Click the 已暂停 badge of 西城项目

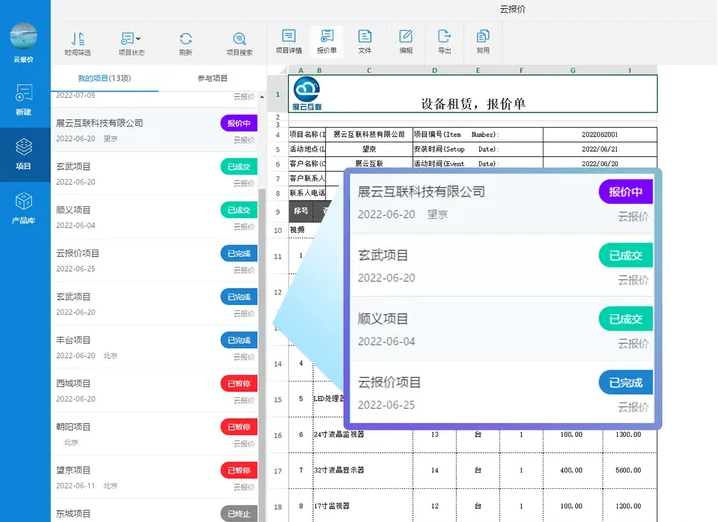(x=239, y=383)
